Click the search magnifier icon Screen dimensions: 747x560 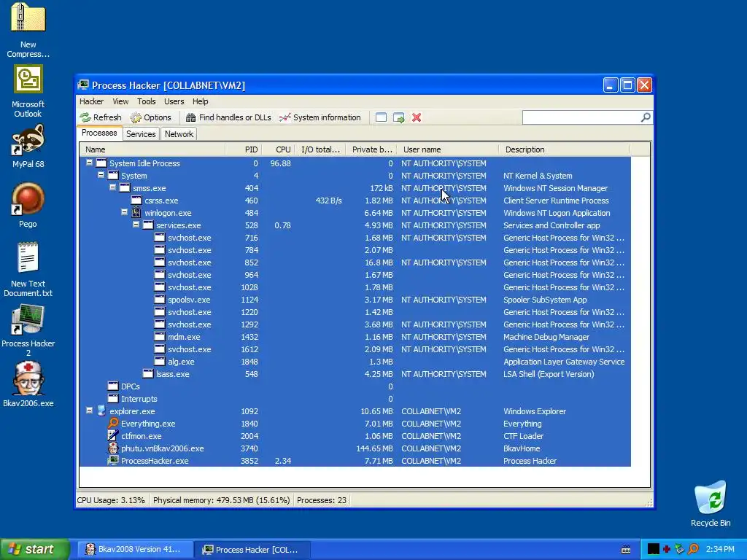646,117
